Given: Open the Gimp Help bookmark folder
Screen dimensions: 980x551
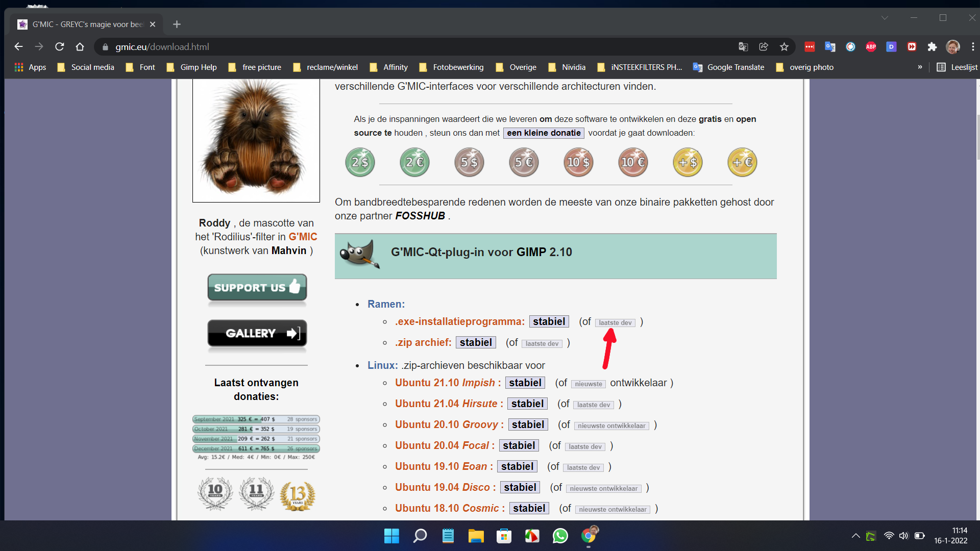Looking at the screenshot, I should 192,67.
